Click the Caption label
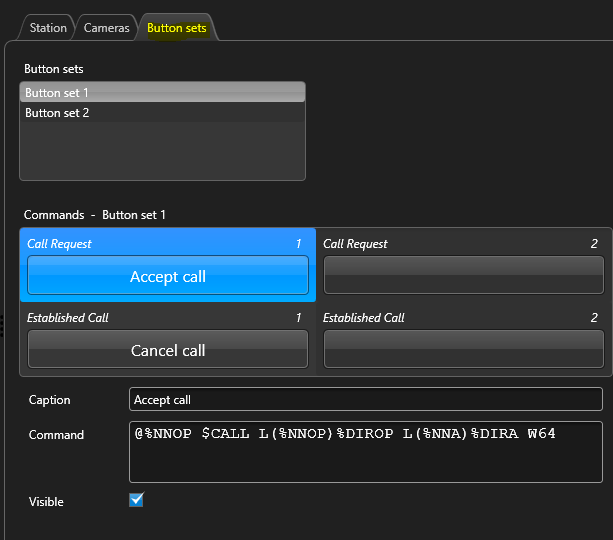This screenshot has height=540, width=613. pyautogui.click(x=50, y=400)
